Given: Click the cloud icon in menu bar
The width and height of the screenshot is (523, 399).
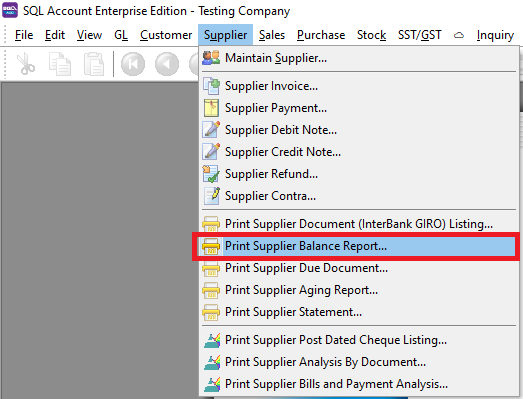Looking at the screenshot, I should [x=459, y=35].
